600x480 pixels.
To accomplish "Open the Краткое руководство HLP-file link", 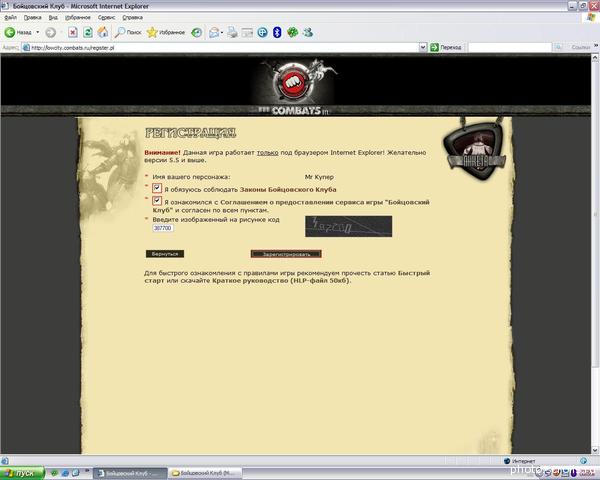I will click(x=281, y=281).
